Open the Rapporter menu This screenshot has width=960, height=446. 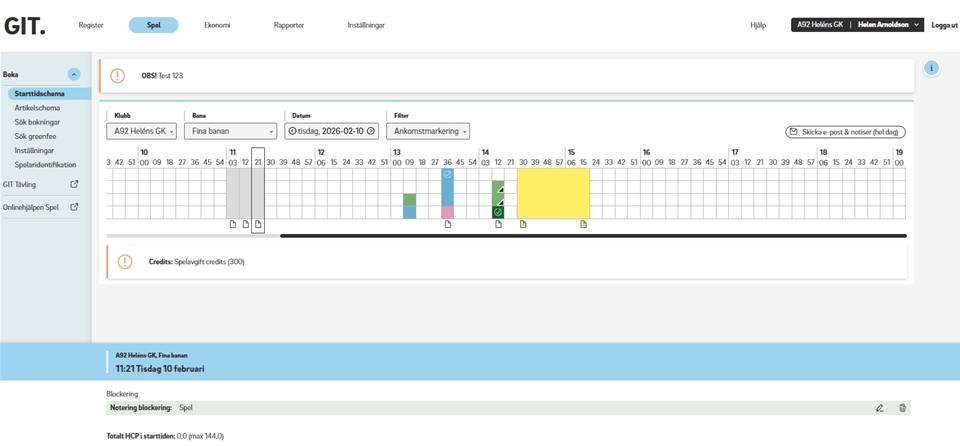point(289,25)
